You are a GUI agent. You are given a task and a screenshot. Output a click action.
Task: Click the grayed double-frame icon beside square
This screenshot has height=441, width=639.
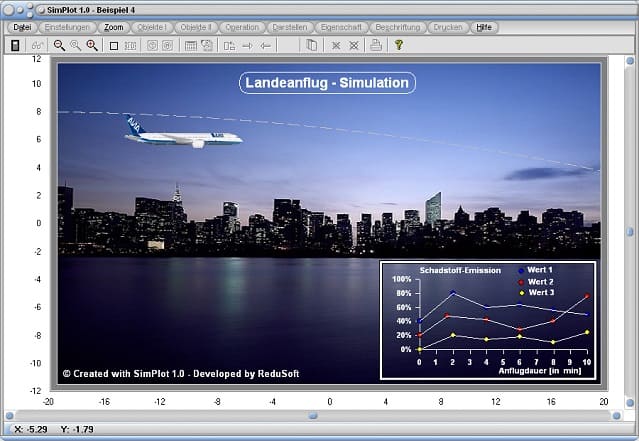130,46
